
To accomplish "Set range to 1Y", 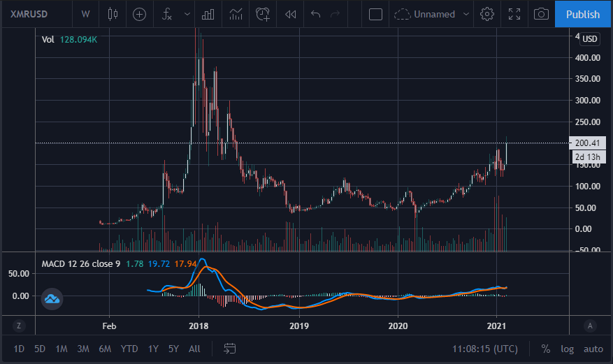I will click(153, 349).
